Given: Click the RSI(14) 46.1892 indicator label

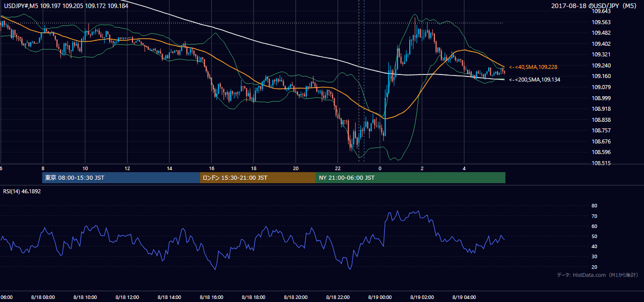Looking at the screenshot, I should point(22,192).
